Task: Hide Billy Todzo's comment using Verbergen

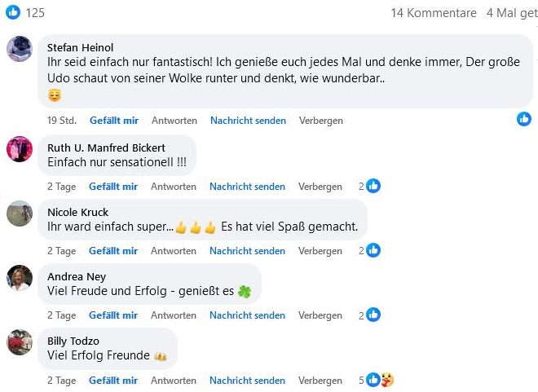Action: click(320, 381)
